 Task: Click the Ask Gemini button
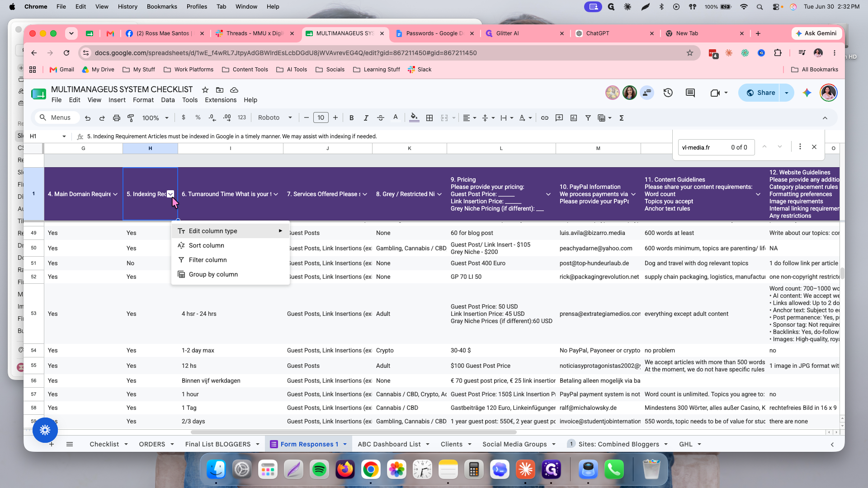pyautogui.click(x=816, y=33)
